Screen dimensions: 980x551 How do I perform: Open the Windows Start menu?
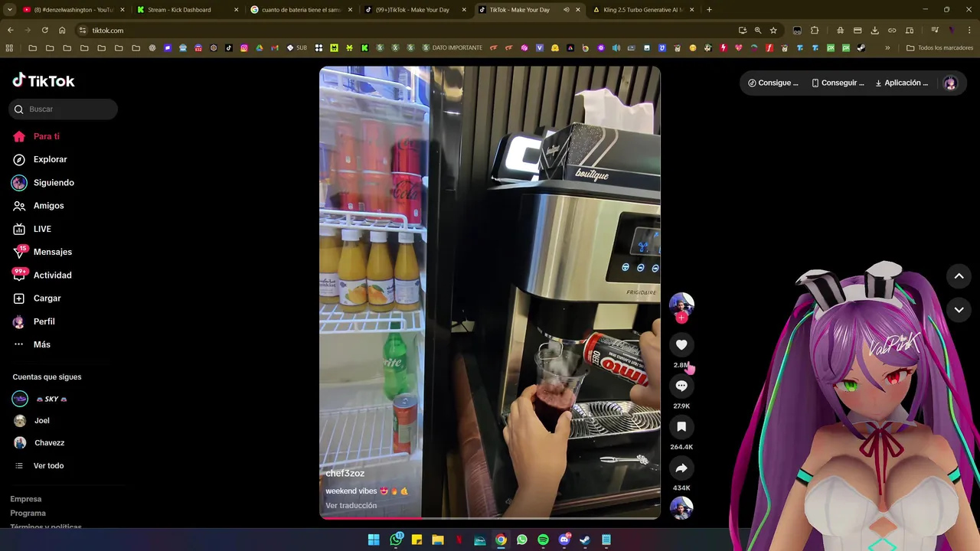tap(374, 540)
